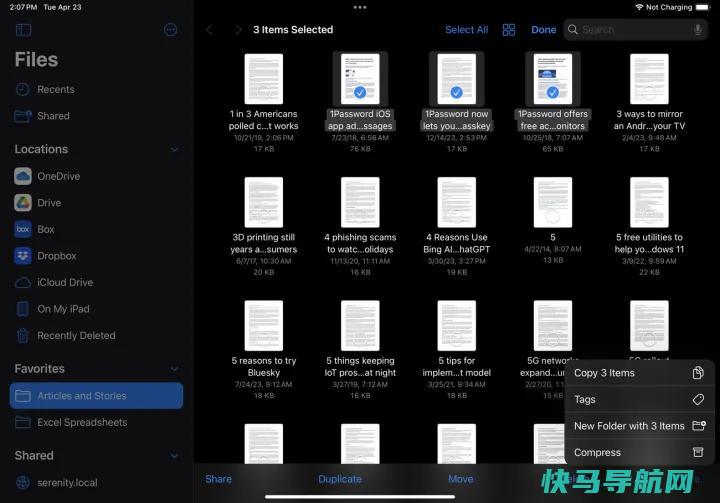The height and width of the screenshot is (503, 720).
Task: Tap Duplicate in the bottom toolbar
Action: [x=340, y=479]
